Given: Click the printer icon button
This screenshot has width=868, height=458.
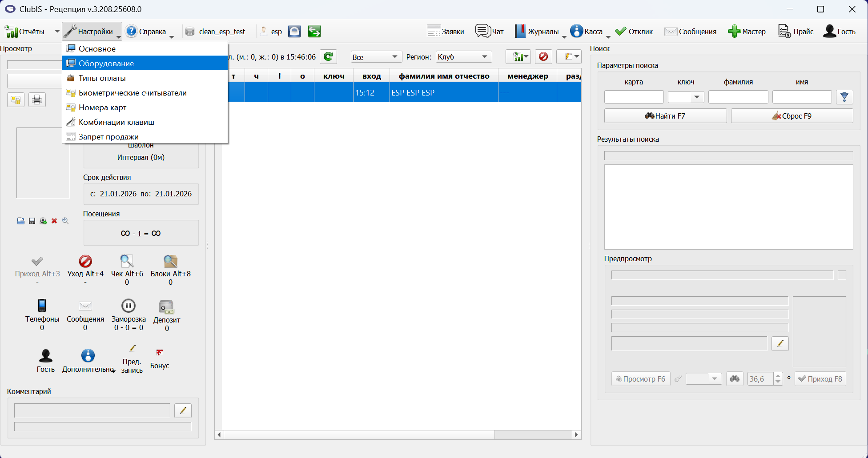Looking at the screenshot, I should click(37, 100).
